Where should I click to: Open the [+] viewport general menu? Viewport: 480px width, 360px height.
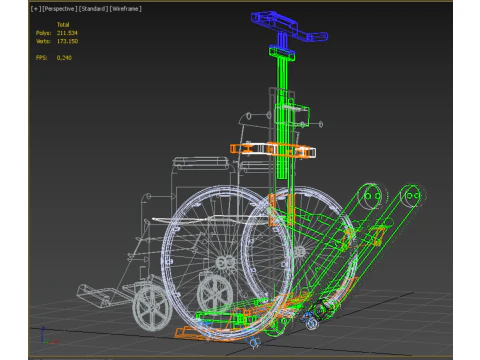coord(36,9)
